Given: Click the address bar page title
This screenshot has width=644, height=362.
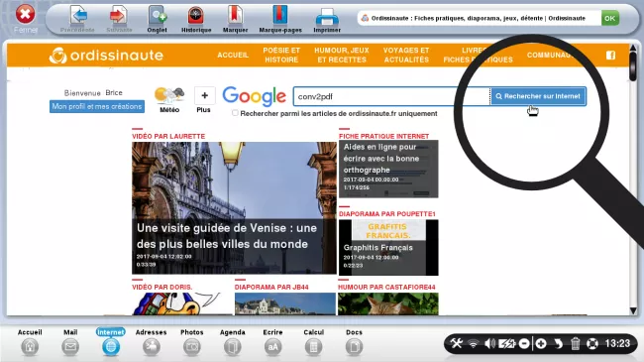Looking at the screenshot, I should click(x=479, y=18).
